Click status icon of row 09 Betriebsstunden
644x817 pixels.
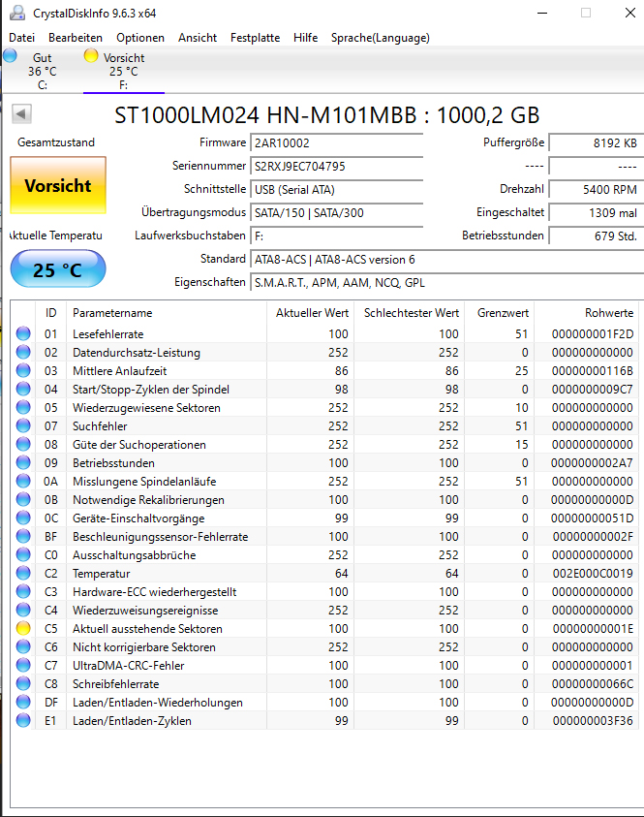[x=23, y=462]
